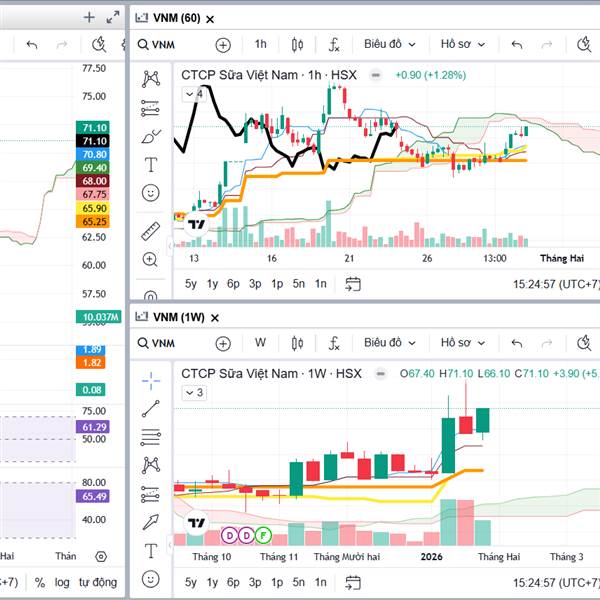This screenshot has width=600, height=600.
Task: Open the pattern drawing tool in 1h chart
Action: [x=151, y=79]
